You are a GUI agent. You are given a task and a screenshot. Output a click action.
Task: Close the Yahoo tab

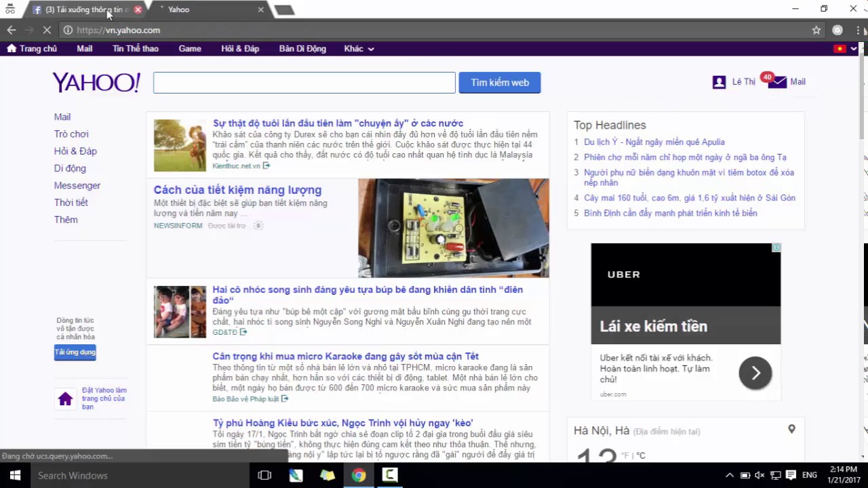point(261,9)
